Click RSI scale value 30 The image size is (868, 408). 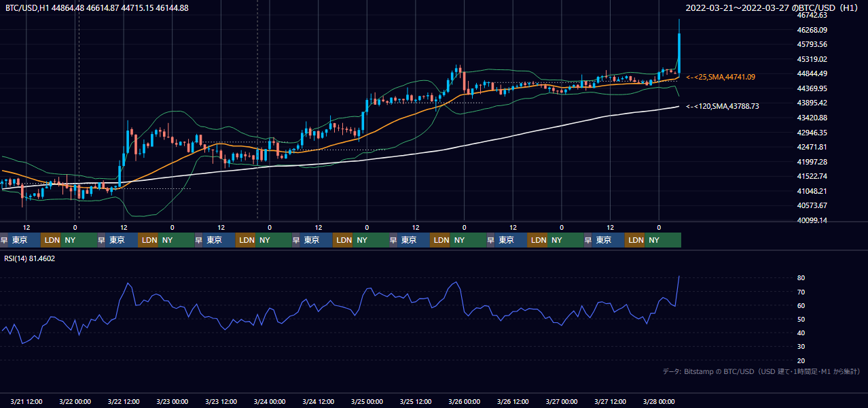(801, 347)
